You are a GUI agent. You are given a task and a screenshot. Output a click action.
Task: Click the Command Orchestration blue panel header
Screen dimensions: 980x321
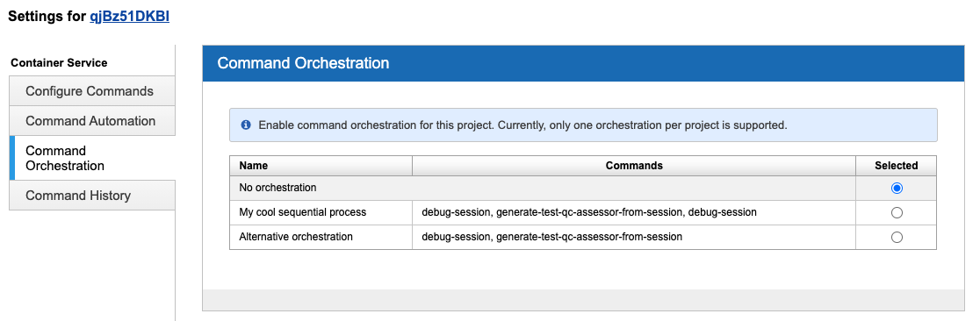coord(583,63)
